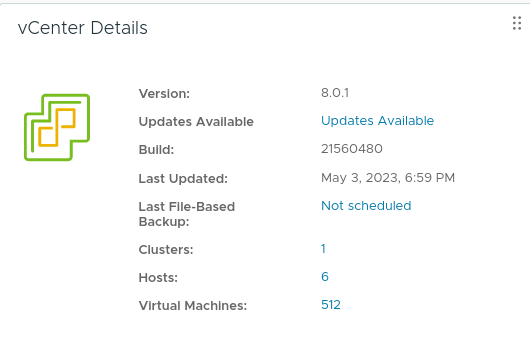Click the green and orange vCenter logo
Viewport: 530px width, 362px height.
[57, 127]
